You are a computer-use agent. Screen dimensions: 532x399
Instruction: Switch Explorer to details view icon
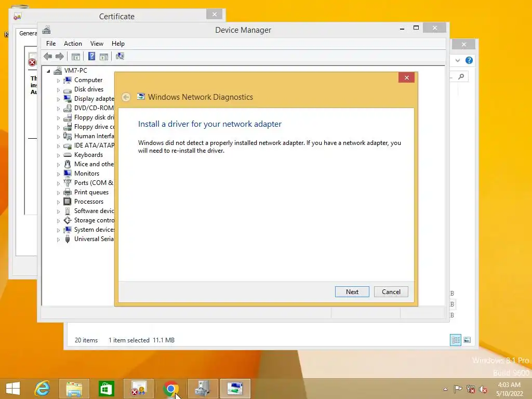pos(455,340)
